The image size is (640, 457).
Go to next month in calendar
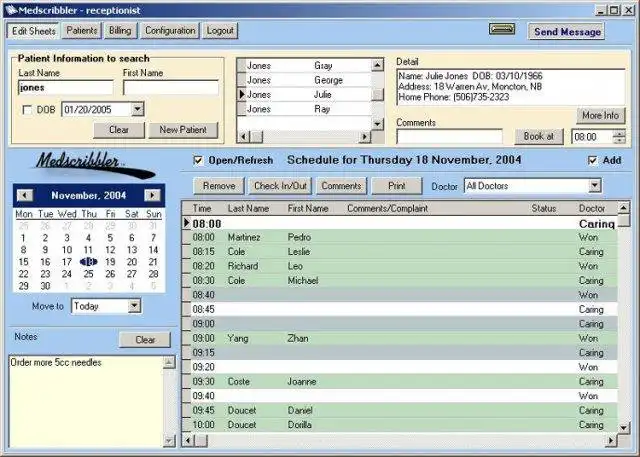[x=152, y=195]
